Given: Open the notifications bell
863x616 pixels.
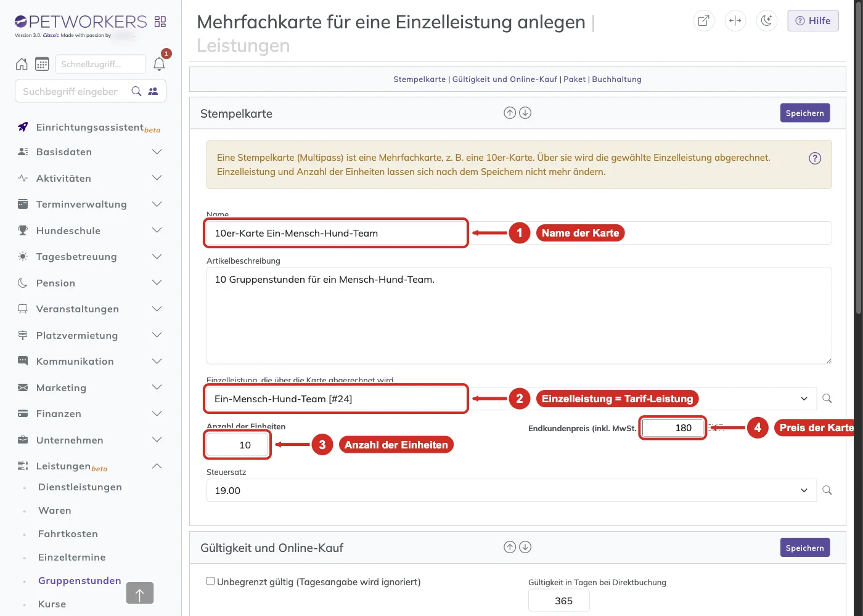Looking at the screenshot, I should [159, 64].
